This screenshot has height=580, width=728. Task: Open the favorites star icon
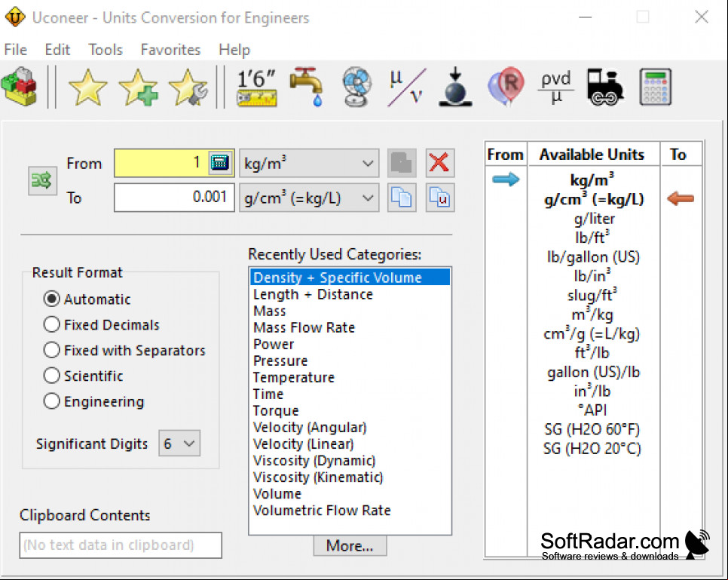(x=87, y=87)
